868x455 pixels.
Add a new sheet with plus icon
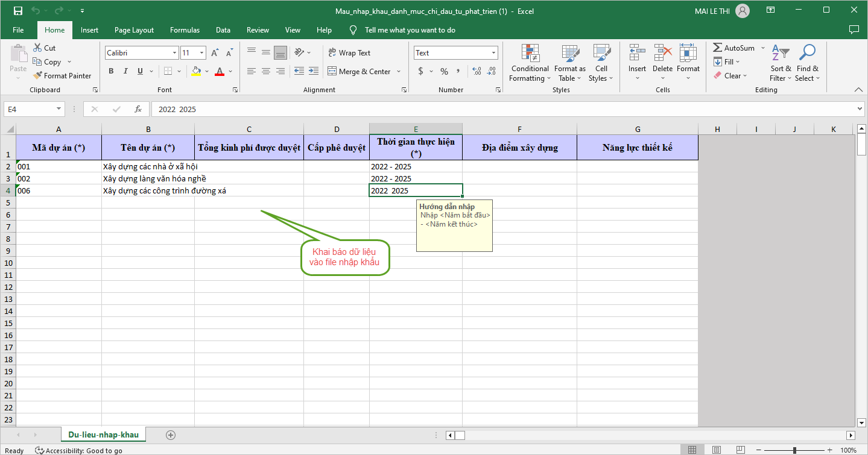pyautogui.click(x=171, y=435)
